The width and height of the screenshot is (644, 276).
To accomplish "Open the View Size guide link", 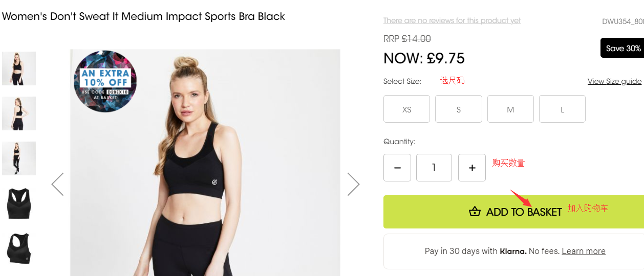I will [614, 81].
